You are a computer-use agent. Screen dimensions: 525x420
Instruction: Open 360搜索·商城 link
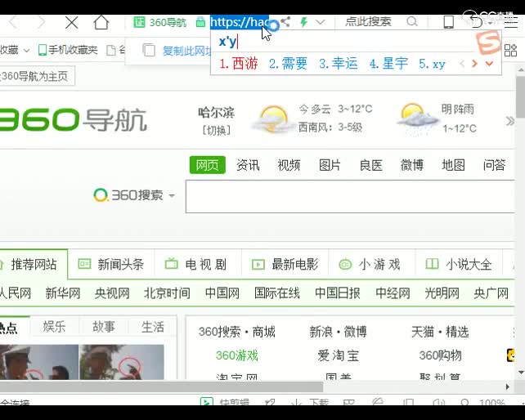236,332
